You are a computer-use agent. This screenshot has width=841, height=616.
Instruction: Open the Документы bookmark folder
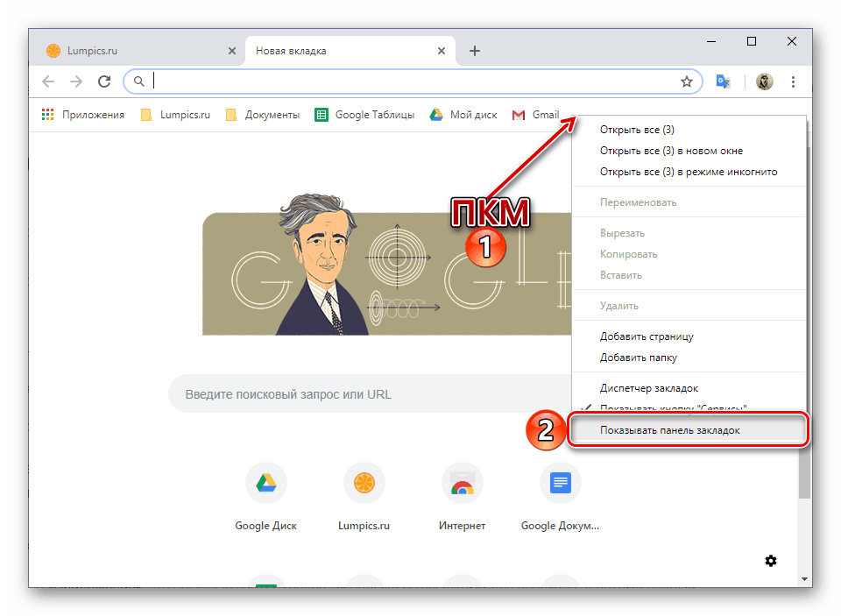(x=263, y=115)
